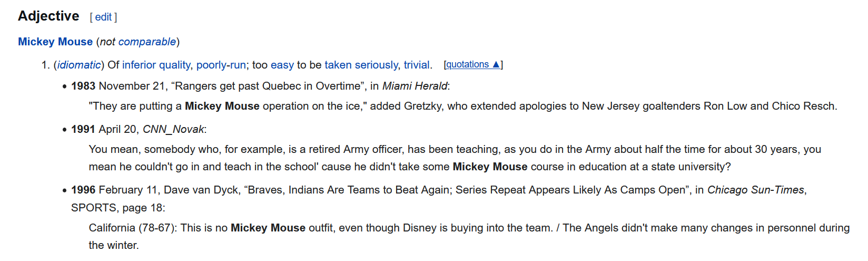The height and width of the screenshot is (261, 868).
Task: Click the edit link beside Adjective
Action: (103, 17)
